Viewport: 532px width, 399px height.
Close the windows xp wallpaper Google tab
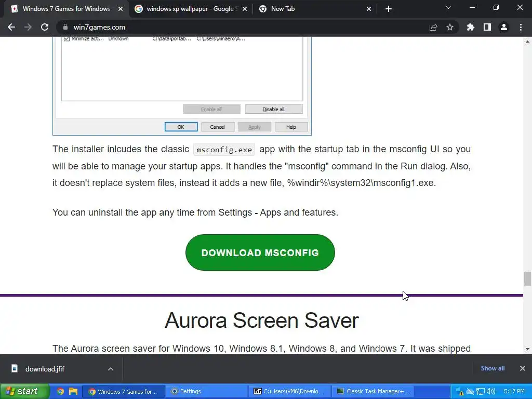(245, 9)
